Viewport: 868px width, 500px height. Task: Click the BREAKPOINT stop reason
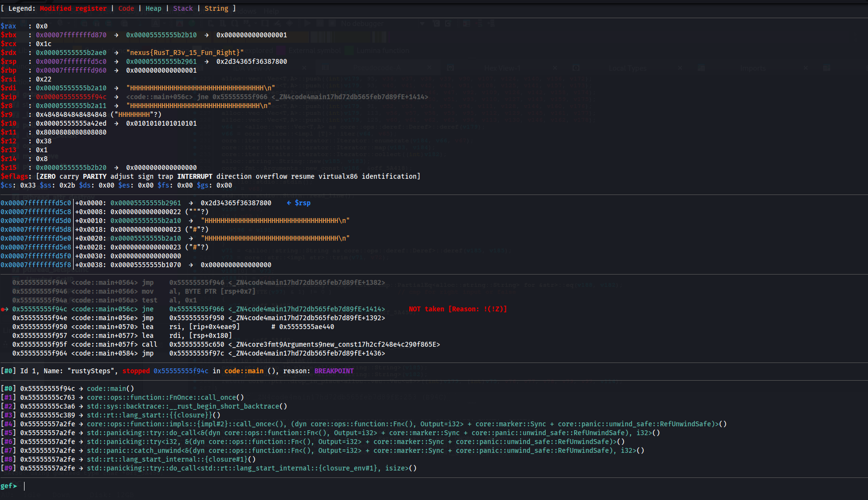[x=334, y=371]
